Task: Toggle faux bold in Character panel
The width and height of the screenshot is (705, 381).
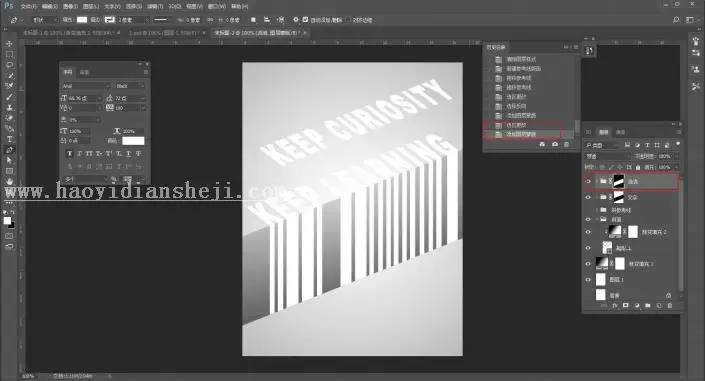Action: [x=69, y=154]
